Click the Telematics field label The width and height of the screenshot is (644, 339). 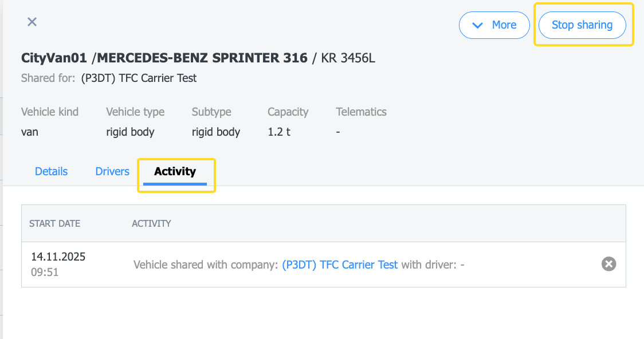coord(361,112)
